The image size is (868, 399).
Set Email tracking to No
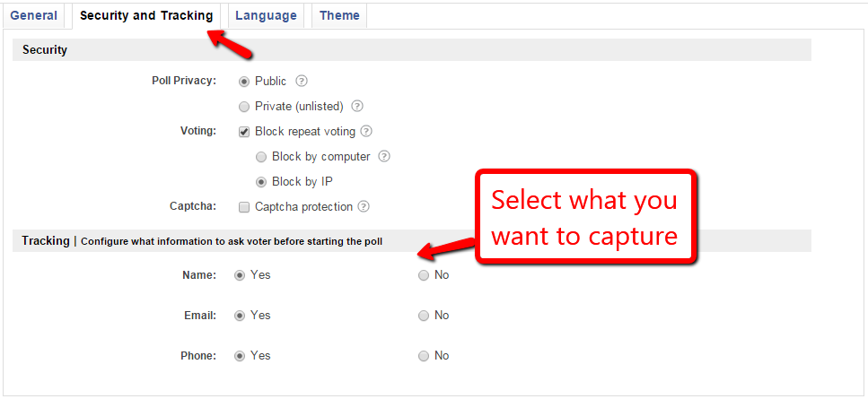pos(424,316)
